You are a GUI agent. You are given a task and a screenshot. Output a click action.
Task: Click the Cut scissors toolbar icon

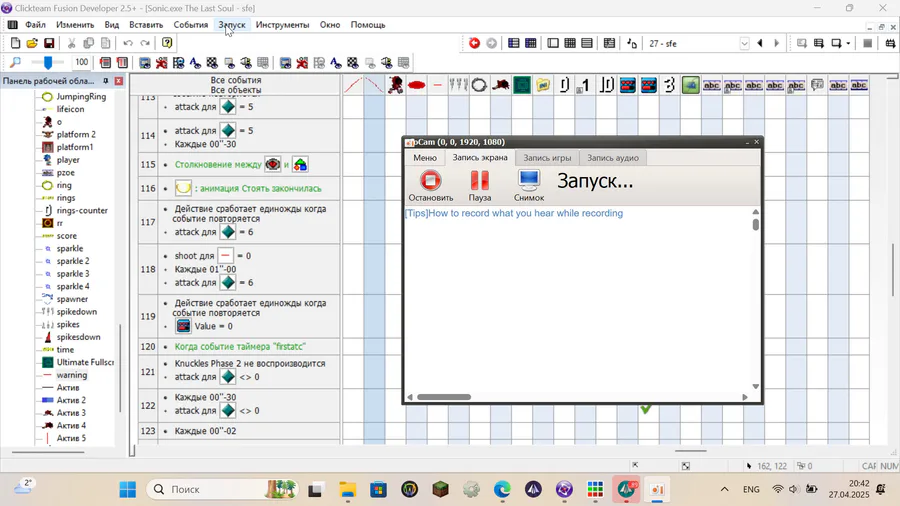point(71,43)
